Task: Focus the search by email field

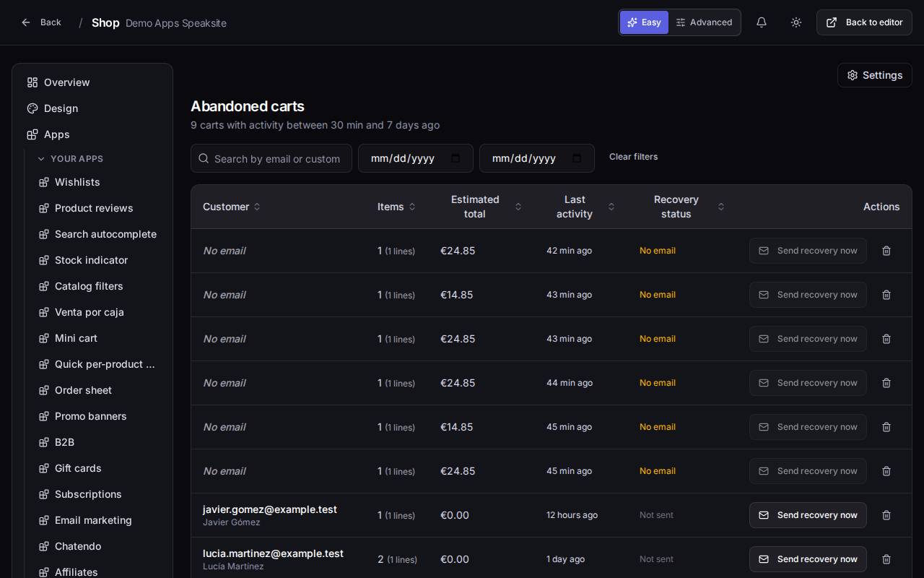Action: [271, 158]
